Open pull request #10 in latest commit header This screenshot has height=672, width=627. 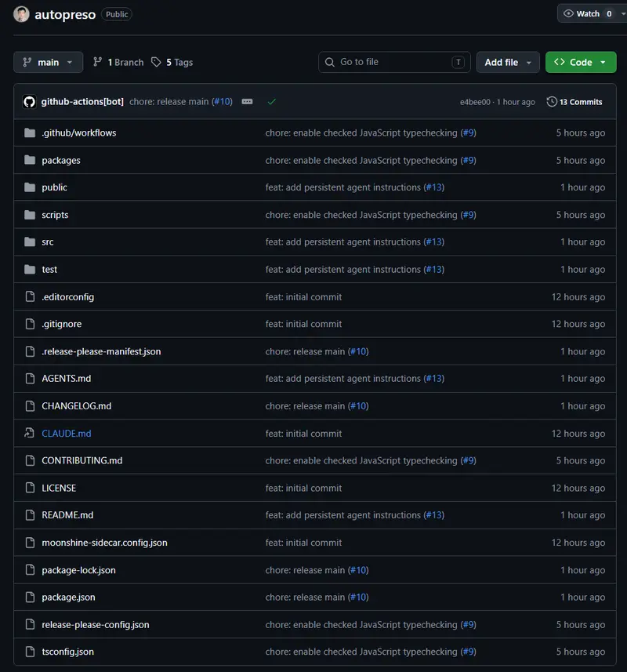pos(223,102)
